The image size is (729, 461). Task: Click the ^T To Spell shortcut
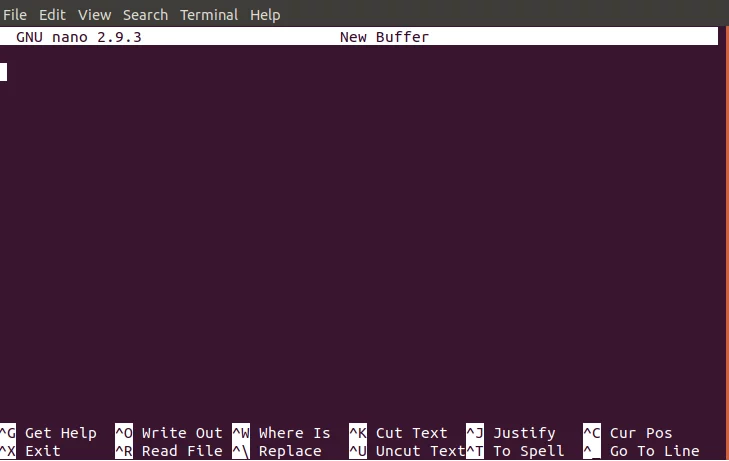(516, 451)
